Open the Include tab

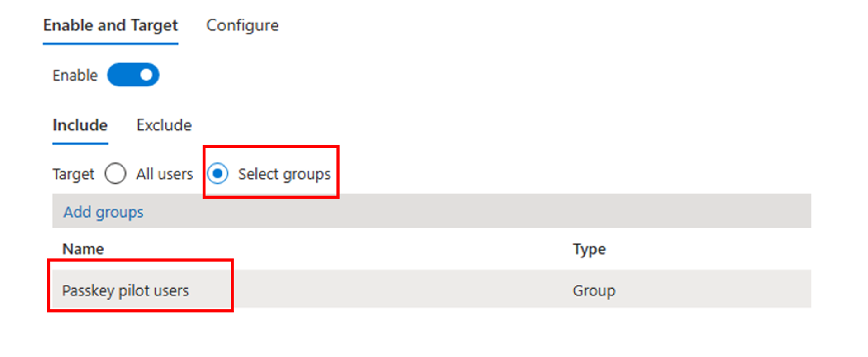[80, 125]
